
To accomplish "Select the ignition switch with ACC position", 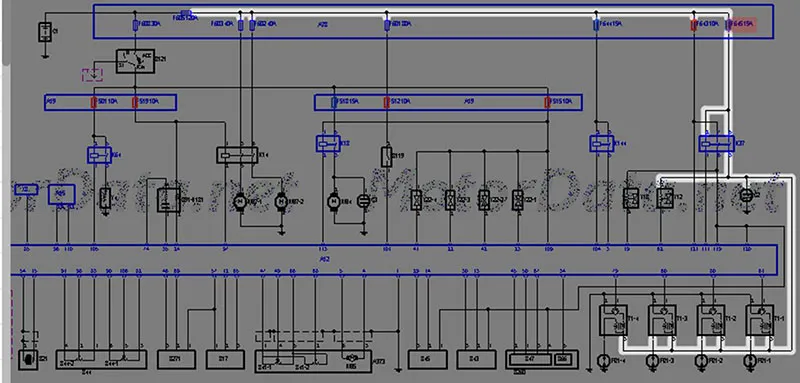I will [x=135, y=61].
